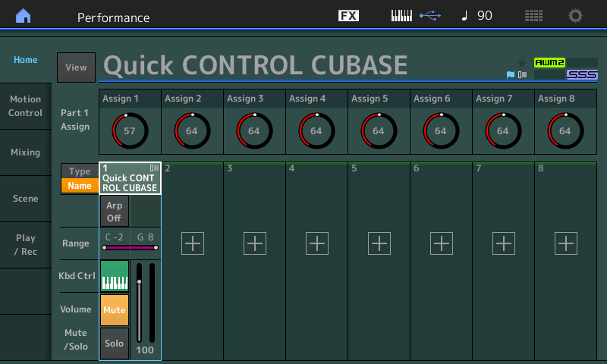Open the settings gear icon

(576, 16)
